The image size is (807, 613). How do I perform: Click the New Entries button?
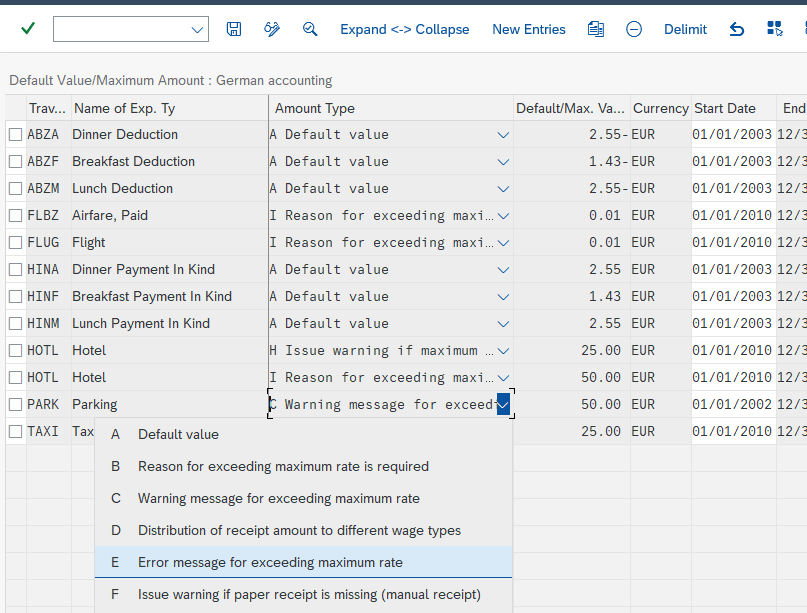(x=529, y=29)
